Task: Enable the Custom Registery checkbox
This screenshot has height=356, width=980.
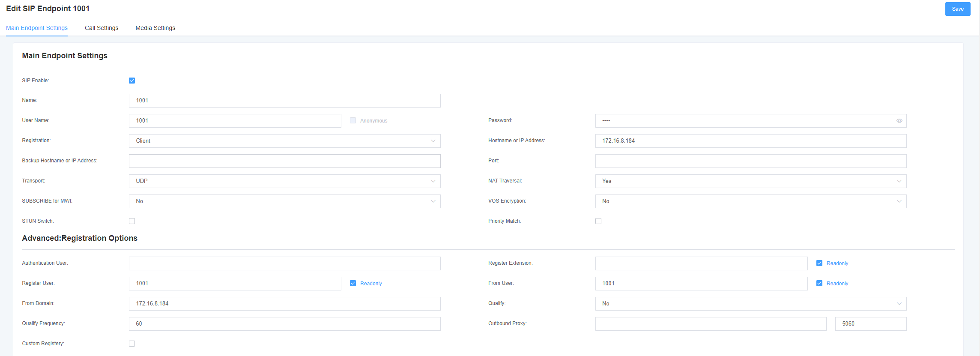Action: 132,344
